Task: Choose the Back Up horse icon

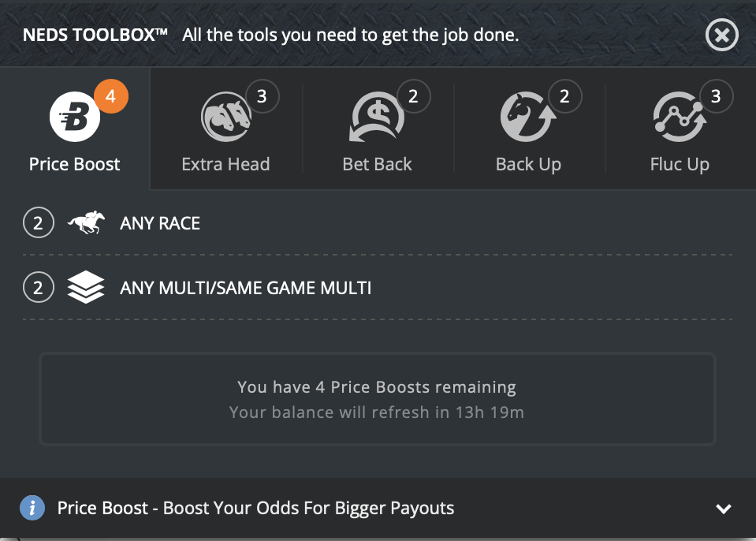Action: 527,117
